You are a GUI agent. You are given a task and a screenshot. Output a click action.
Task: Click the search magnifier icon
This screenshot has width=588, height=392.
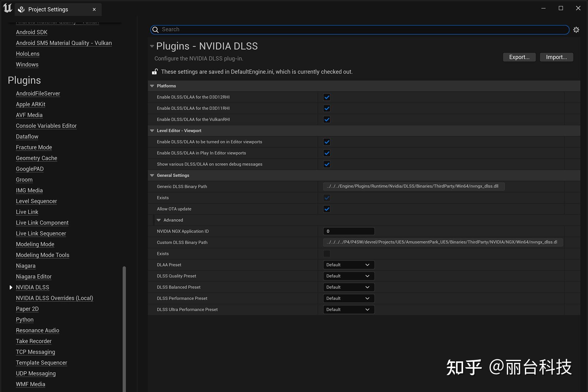pos(156,29)
